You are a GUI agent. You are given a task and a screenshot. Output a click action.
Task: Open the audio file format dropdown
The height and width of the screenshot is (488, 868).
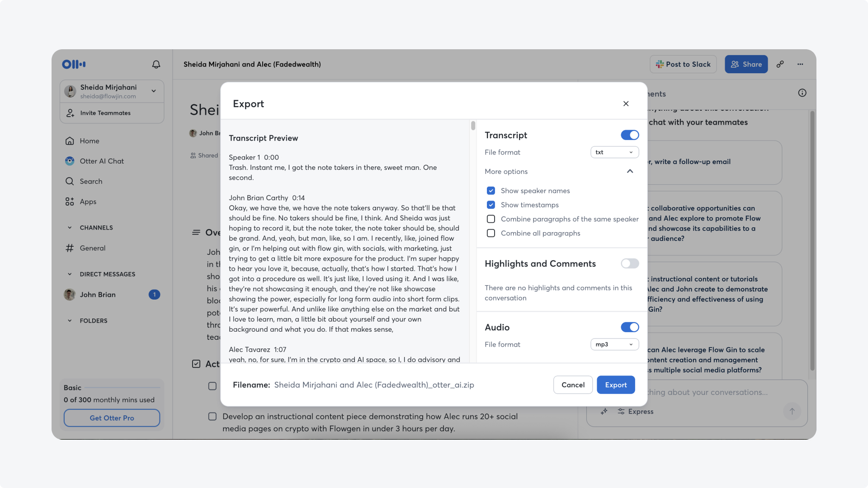coord(614,344)
